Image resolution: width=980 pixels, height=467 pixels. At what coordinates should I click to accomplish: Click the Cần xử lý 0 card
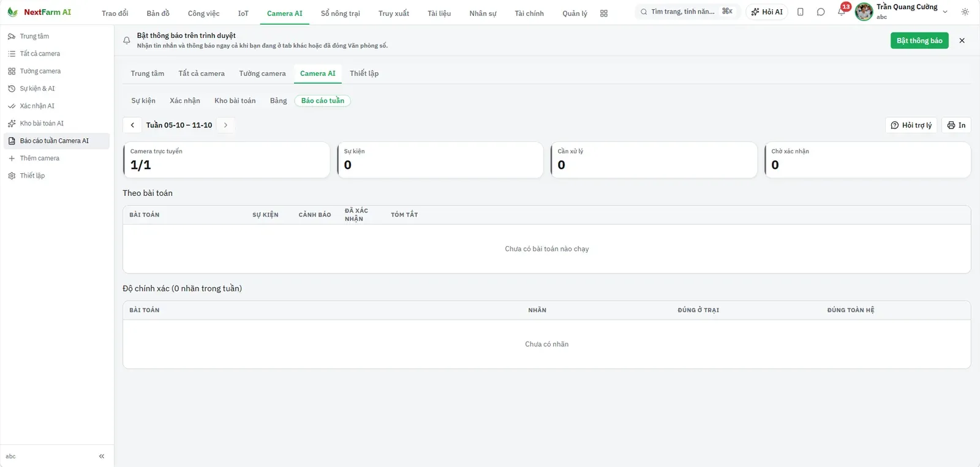point(654,160)
